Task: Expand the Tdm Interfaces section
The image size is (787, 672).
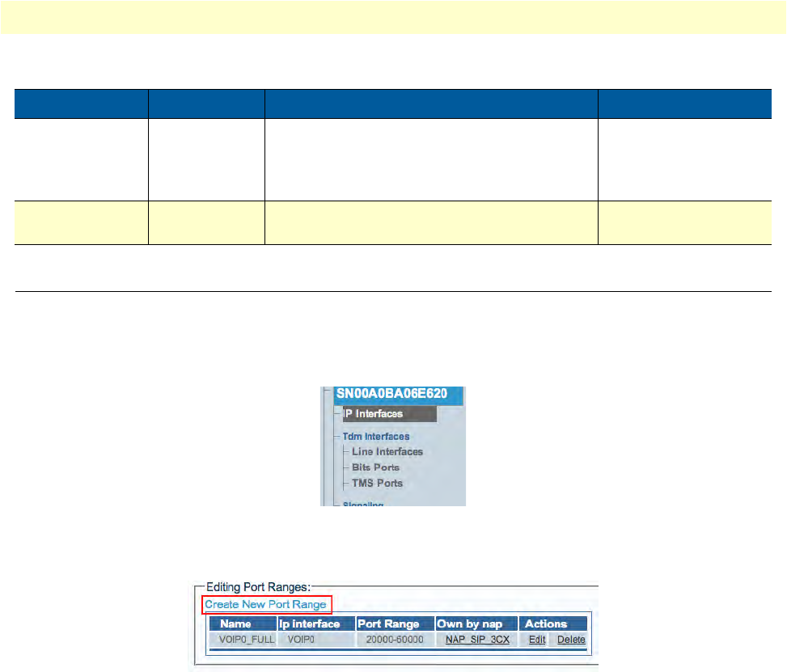Action: pyautogui.click(x=375, y=437)
